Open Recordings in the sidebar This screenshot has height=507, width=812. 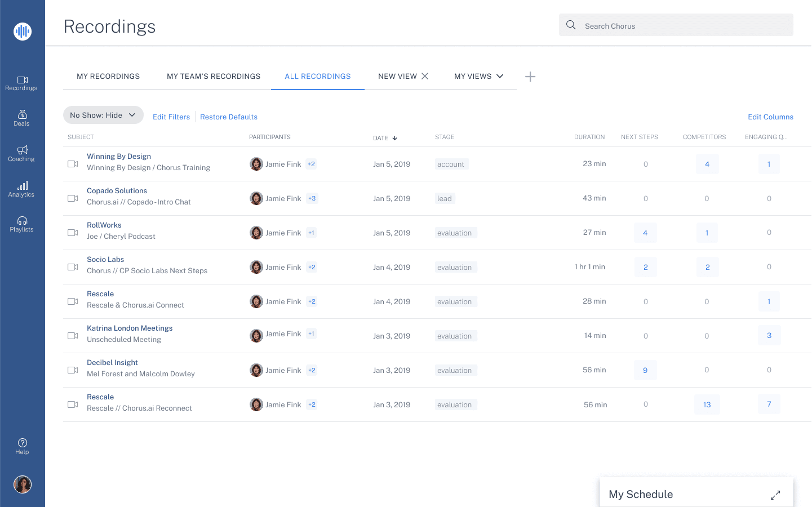point(22,83)
